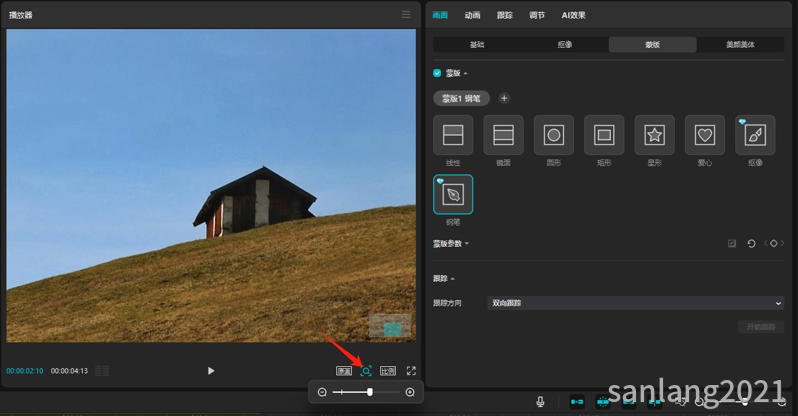Click the invert mask icon
The width and height of the screenshot is (798, 416).
pyautogui.click(x=732, y=243)
